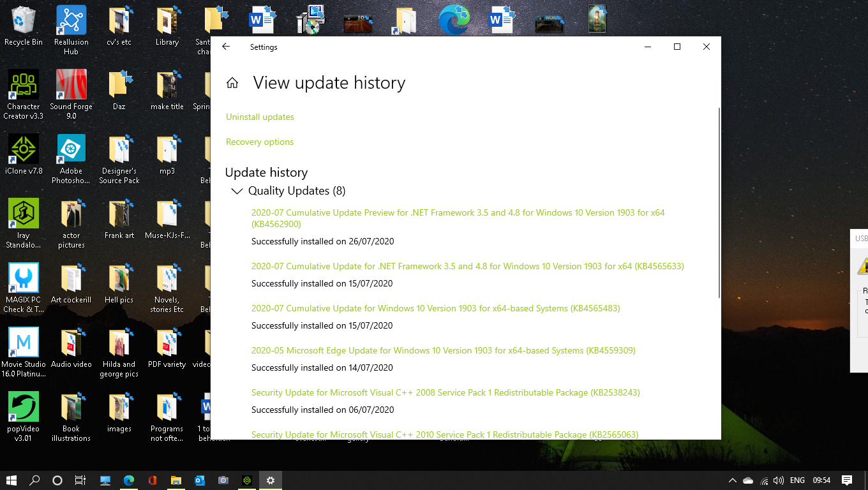Open the KB4559309 Microsoft Edge Update link
This screenshot has height=490, width=868.
(443, 350)
